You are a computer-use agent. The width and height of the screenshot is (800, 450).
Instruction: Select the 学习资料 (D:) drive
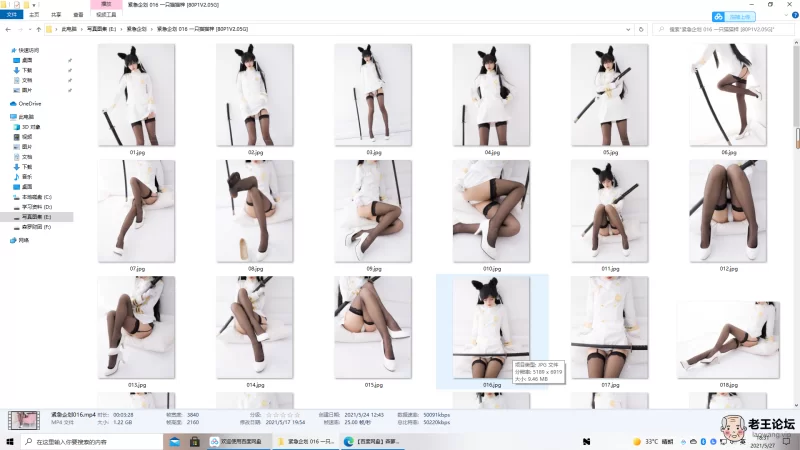36,206
